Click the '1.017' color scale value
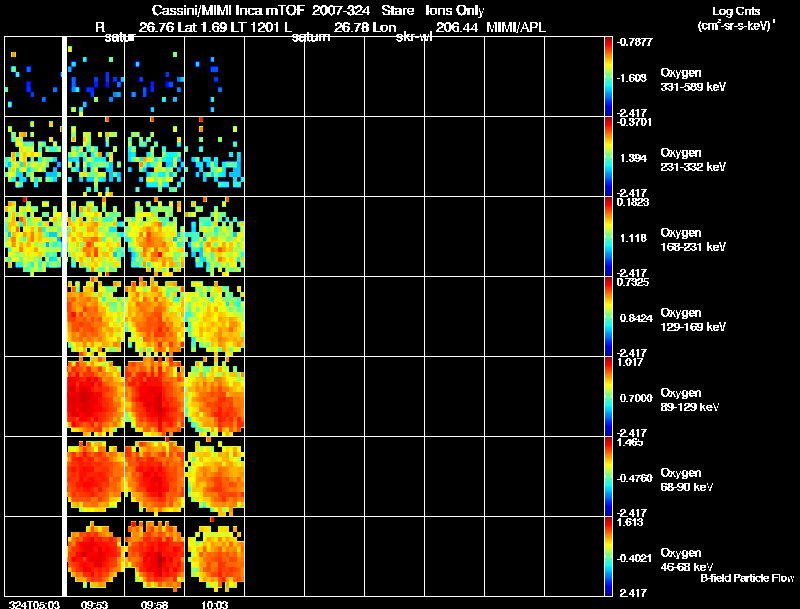This screenshot has height=609, width=800. coord(630,362)
